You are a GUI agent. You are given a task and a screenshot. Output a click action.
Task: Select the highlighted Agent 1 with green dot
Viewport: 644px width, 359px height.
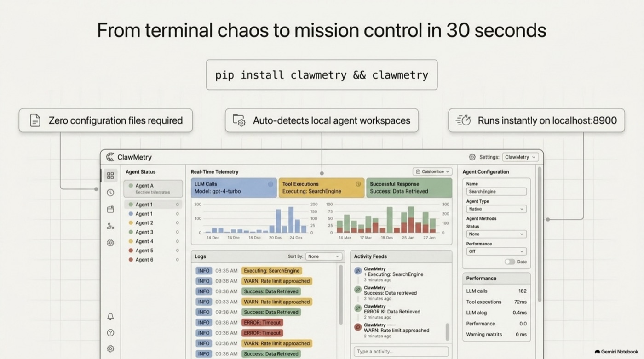coord(153,205)
